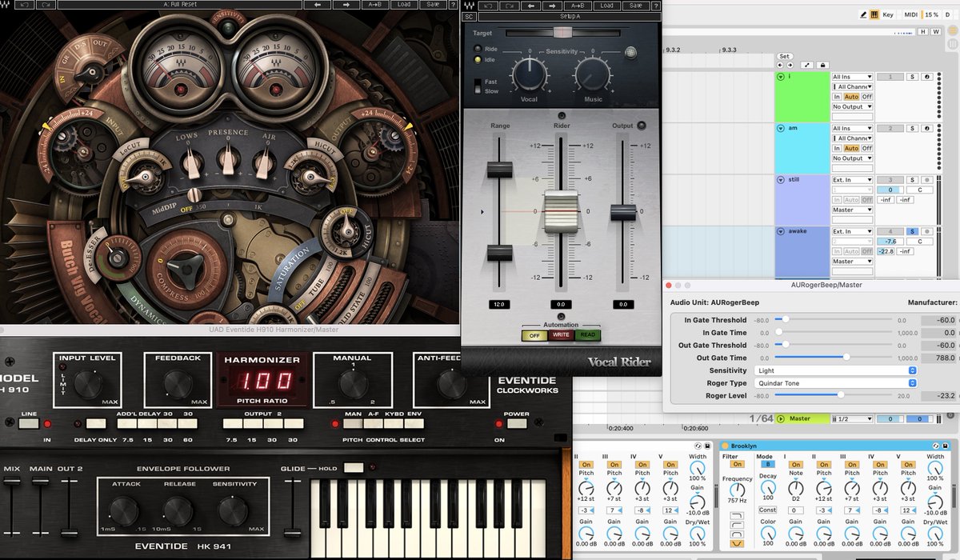This screenshot has height=560, width=960.
Task: Open preset menu 'A: Full Reset'
Action: click(180, 5)
